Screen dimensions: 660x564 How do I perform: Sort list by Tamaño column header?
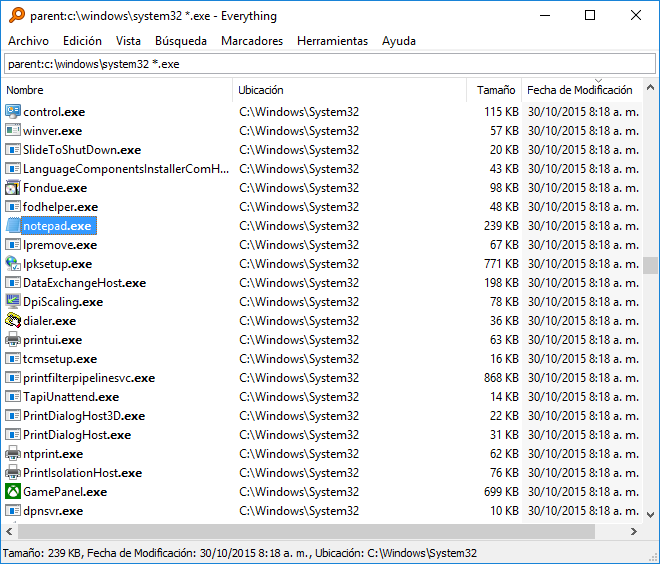(x=494, y=90)
